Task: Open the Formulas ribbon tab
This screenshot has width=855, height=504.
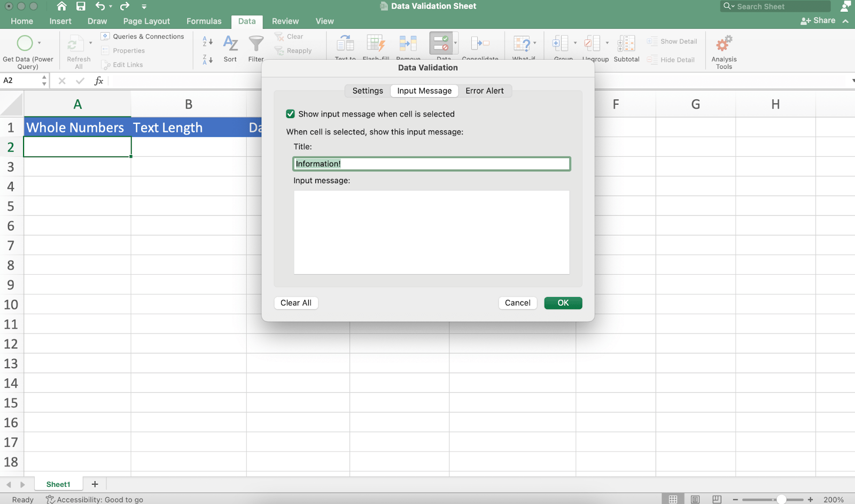Action: (204, 21)
